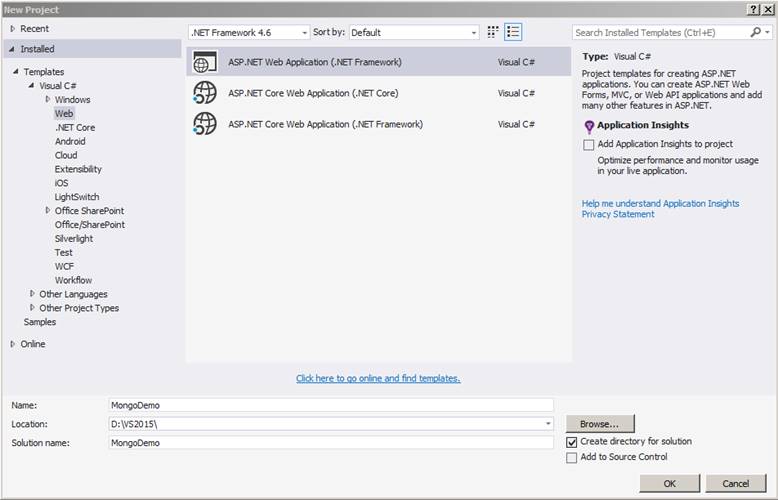778x500 pixels.
Task: Select the LightSwitch category
Action: point(77,197)
